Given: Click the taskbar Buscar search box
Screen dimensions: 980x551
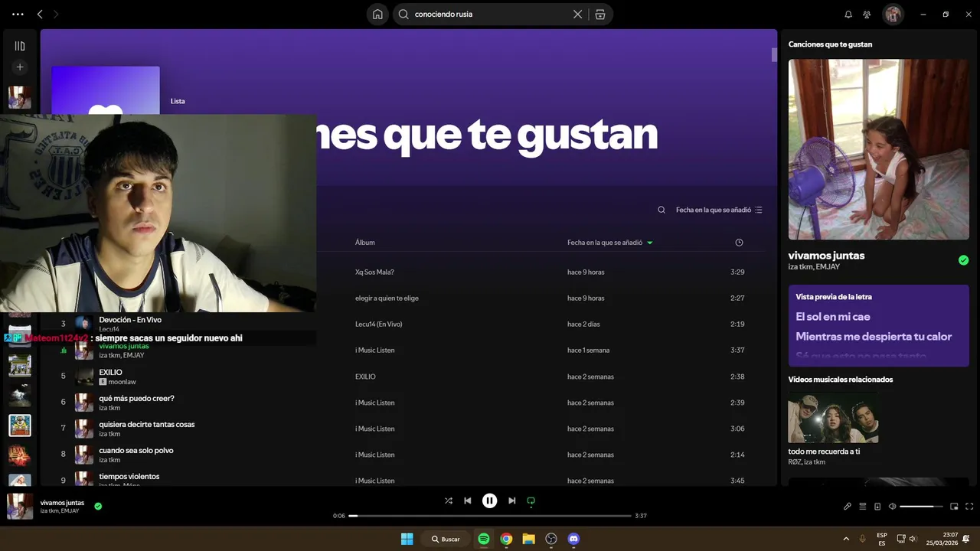Looking at the screenshot, I should 445,539.
